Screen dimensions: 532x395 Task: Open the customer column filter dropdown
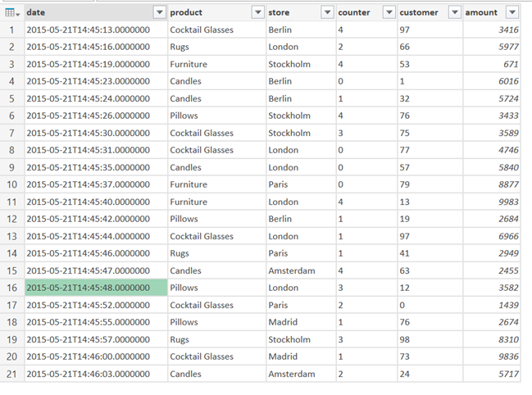pos(455,12)
